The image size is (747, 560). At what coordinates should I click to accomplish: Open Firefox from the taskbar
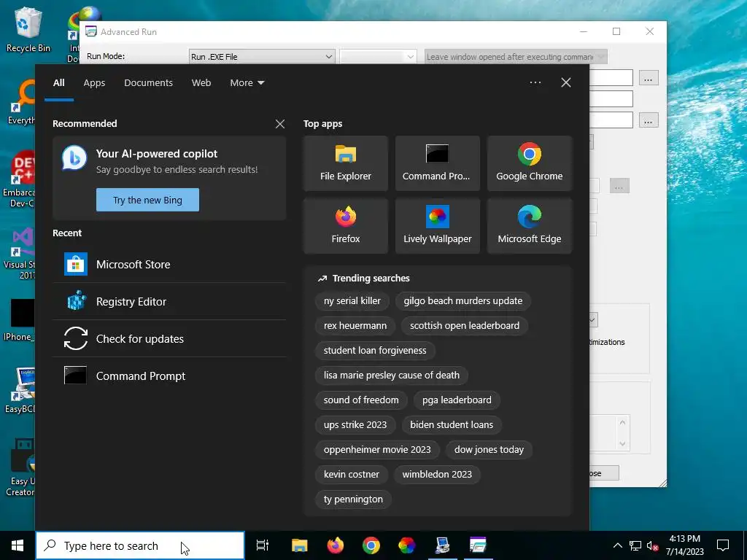point(336,545)
